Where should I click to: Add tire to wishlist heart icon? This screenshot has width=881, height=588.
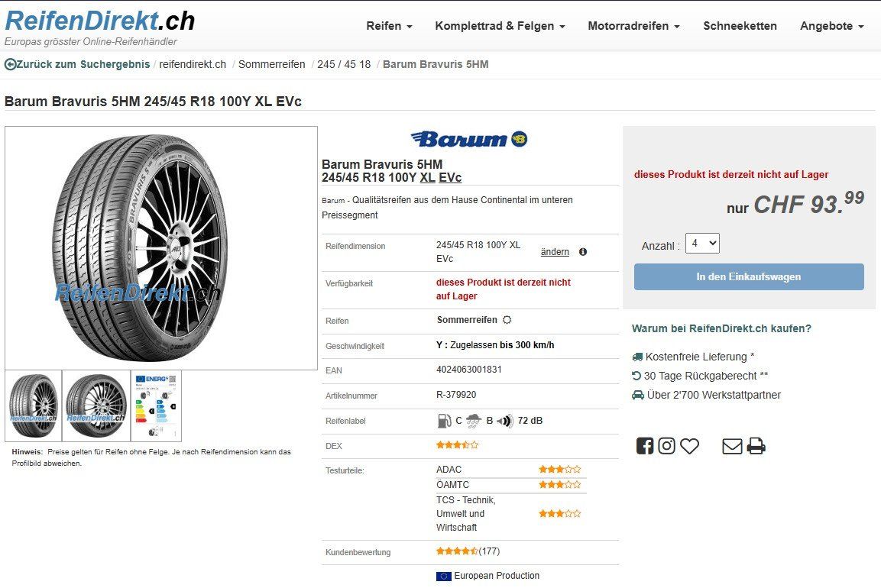(x=689, y=446)
